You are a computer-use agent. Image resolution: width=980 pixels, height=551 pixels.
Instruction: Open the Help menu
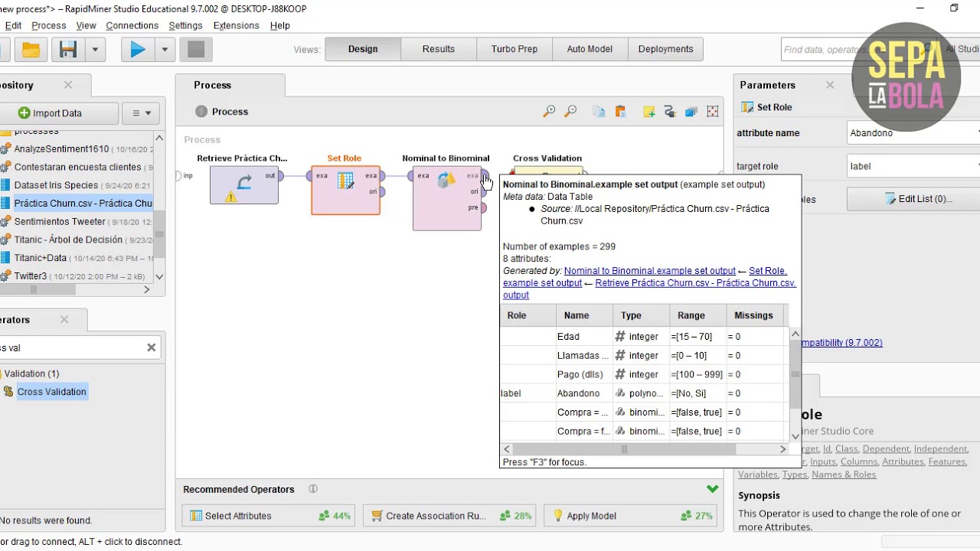pyautogui.click(x=279, y=25)
